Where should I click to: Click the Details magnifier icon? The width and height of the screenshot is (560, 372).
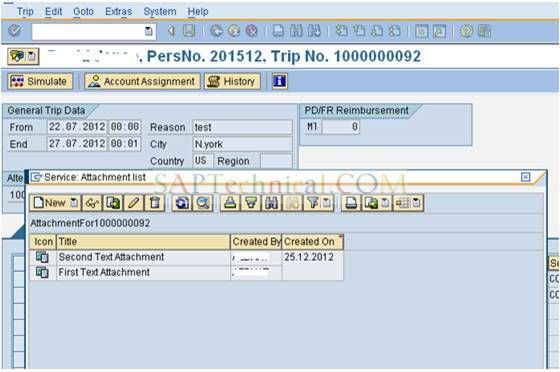pyautogui.click(x=203, y=203)
